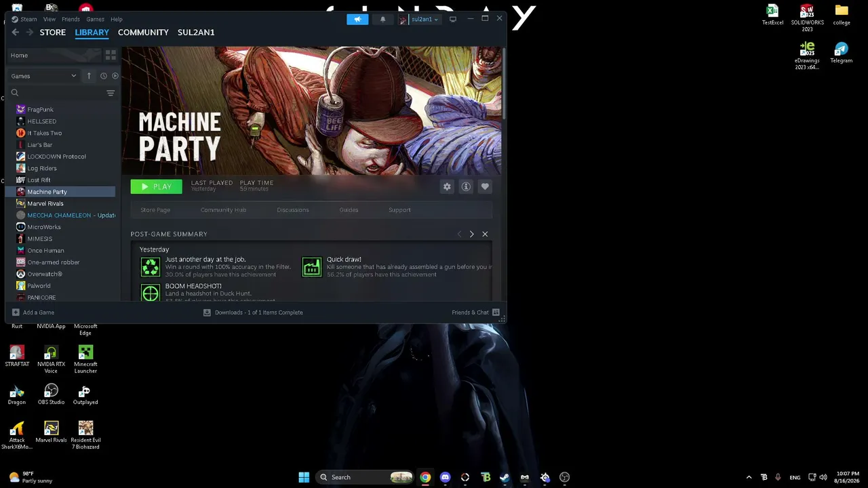The width and height of the screenshot is (868, 488).
Task: Click the library Home button
Action: (x=54, y=55)
